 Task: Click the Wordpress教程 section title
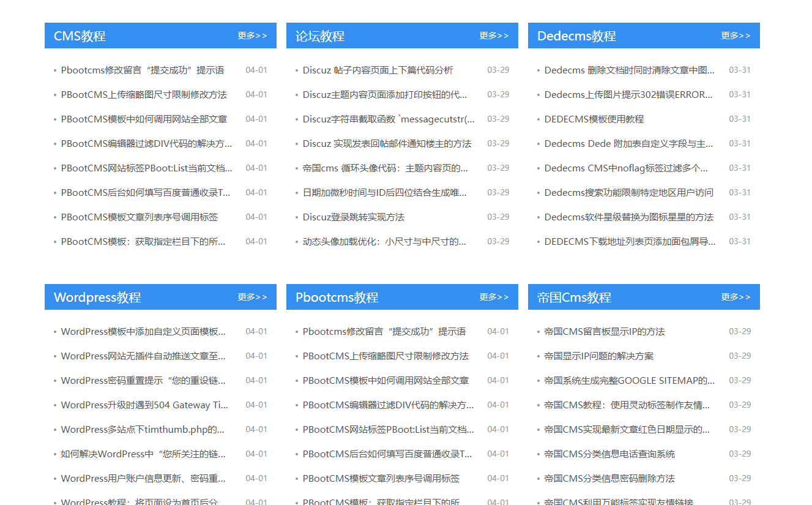tap(97, 297)
